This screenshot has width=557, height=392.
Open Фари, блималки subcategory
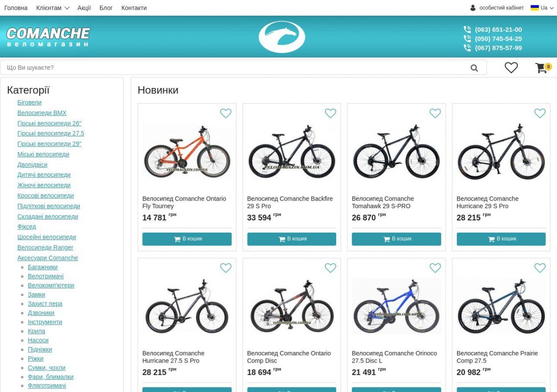pos(51,377)
